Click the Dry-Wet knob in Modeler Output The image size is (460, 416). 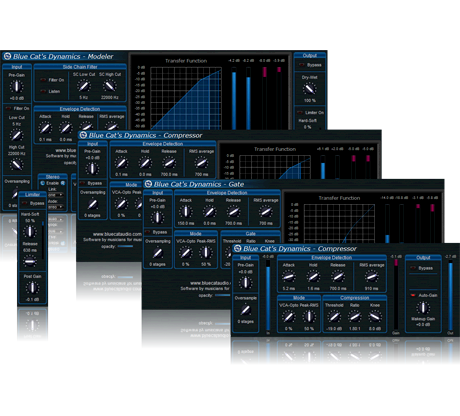coord(309,89)
